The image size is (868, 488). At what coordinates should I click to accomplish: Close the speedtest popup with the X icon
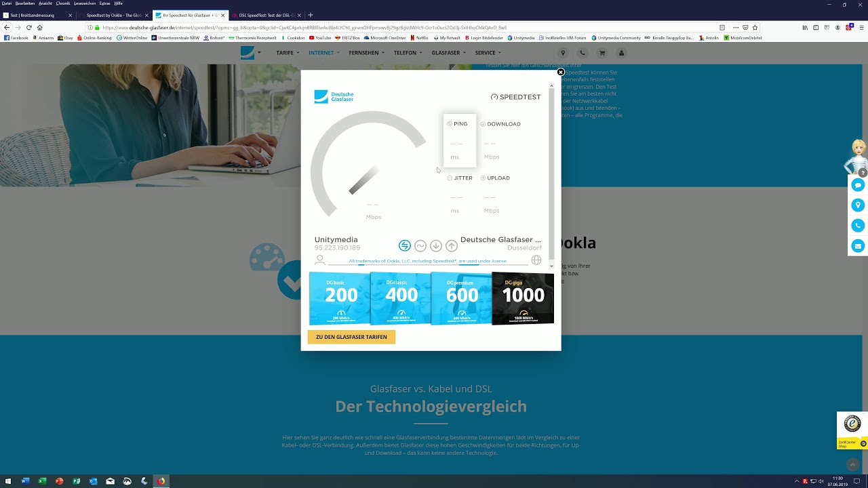(x=561, y=72)
